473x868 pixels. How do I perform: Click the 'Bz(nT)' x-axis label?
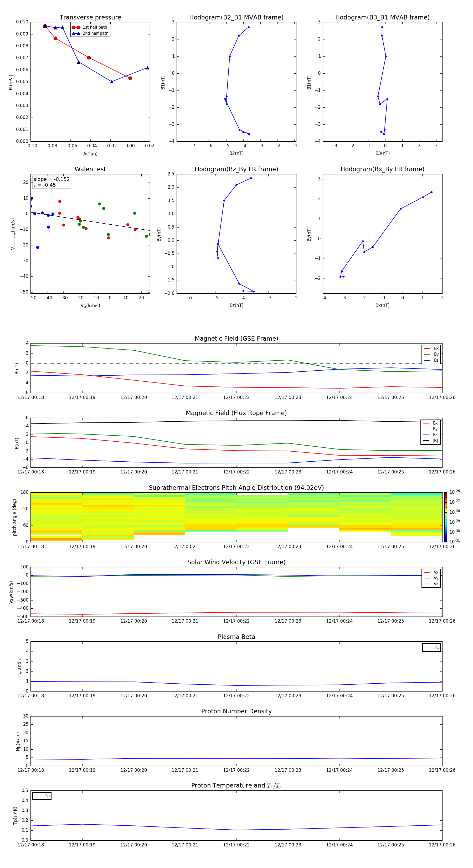click(236, 305)
